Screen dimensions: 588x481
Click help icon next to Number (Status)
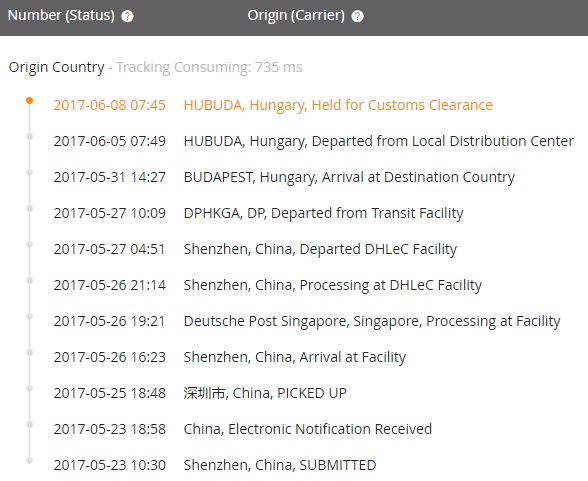click(x=128, y=16)
